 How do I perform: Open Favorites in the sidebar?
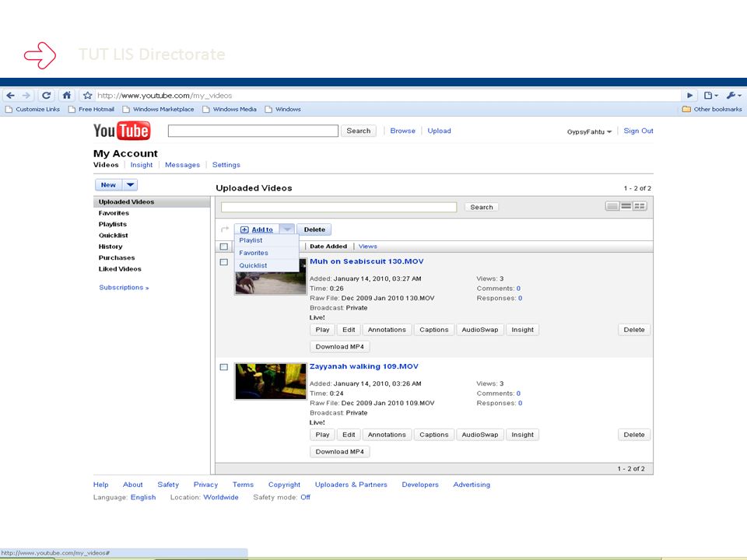[114, 213]
